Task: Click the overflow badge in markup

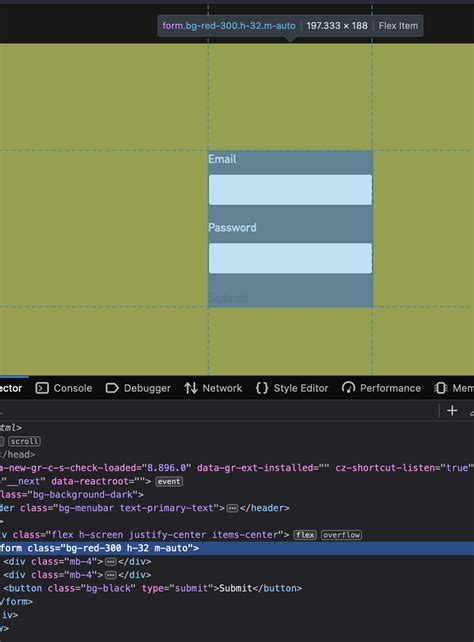Action: tap(341, 535)
